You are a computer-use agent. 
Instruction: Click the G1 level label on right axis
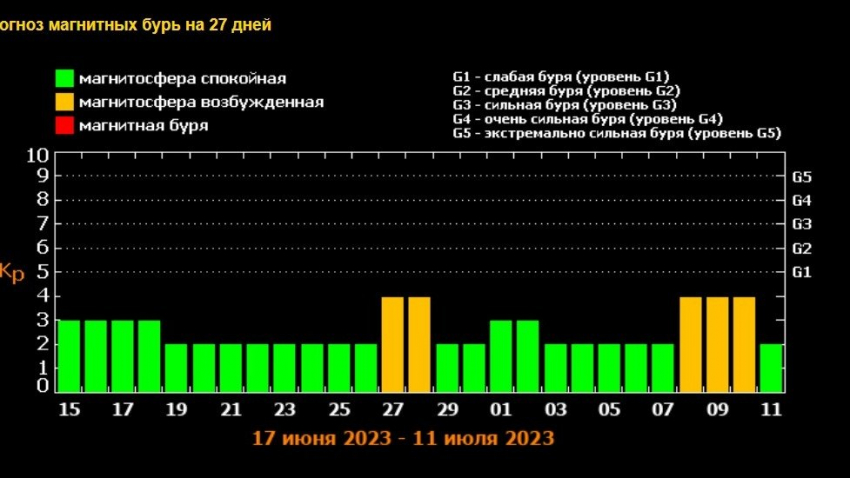802,272
